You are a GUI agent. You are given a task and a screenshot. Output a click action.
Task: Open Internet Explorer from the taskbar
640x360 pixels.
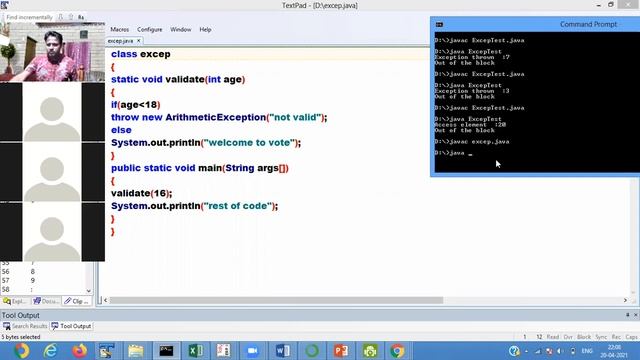coord(50,351)
